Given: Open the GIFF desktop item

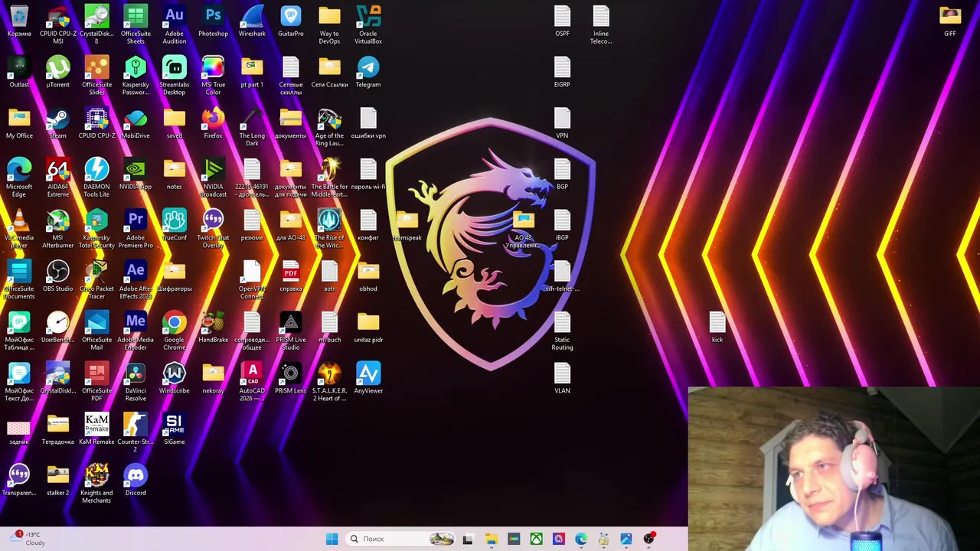Looking at the screenshot, I should tap(950, 21).
